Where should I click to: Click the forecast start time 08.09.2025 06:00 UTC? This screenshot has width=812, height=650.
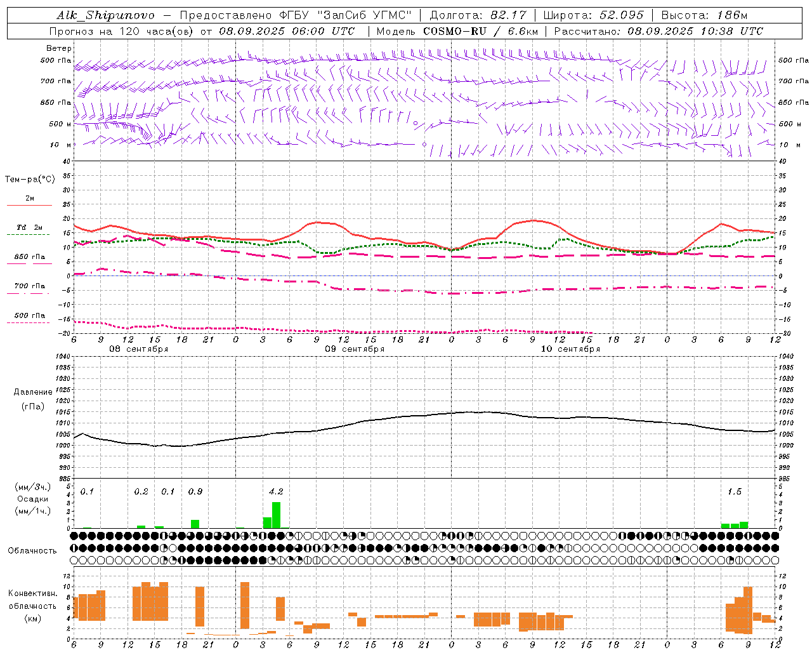287,31
